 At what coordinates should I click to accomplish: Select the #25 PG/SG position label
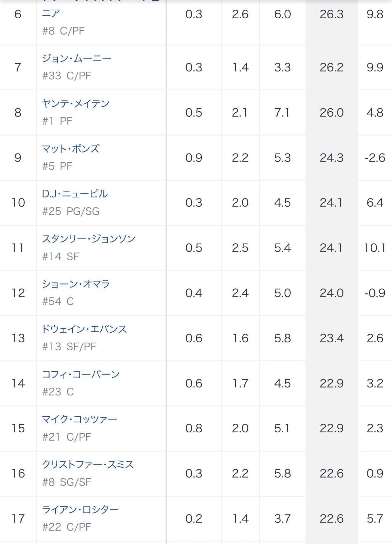71,211
